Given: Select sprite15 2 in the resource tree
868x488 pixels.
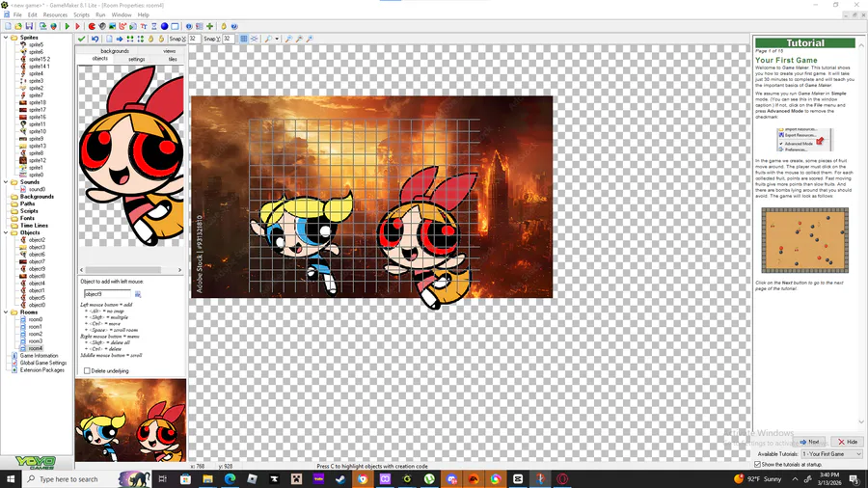Looking at the screenshot, I should (40, 59).
